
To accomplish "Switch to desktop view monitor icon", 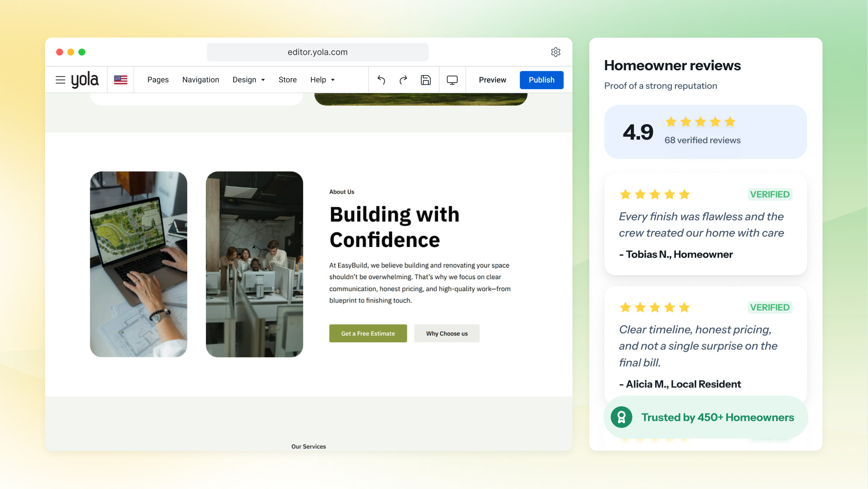I will [452, 80].
